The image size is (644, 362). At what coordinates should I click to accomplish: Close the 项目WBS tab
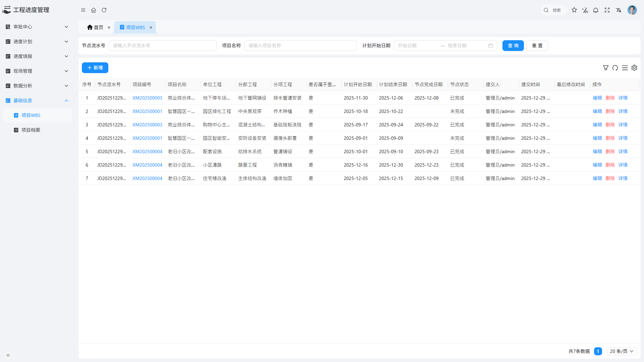(151, 27)
